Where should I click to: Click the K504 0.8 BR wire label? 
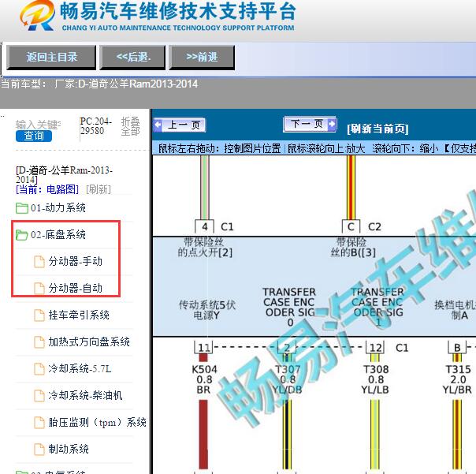tap(204, 379)
